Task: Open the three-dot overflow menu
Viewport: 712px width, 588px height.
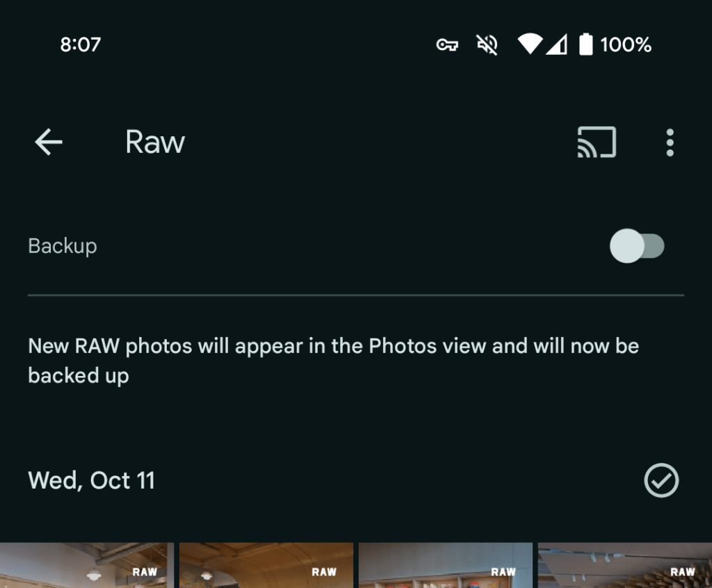Action: 670,142
